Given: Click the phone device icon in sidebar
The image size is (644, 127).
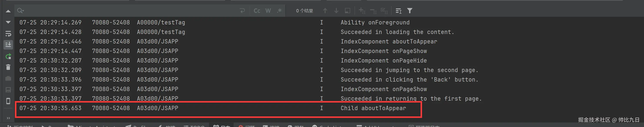Looking at the screenshot, I should click(8, 101).
